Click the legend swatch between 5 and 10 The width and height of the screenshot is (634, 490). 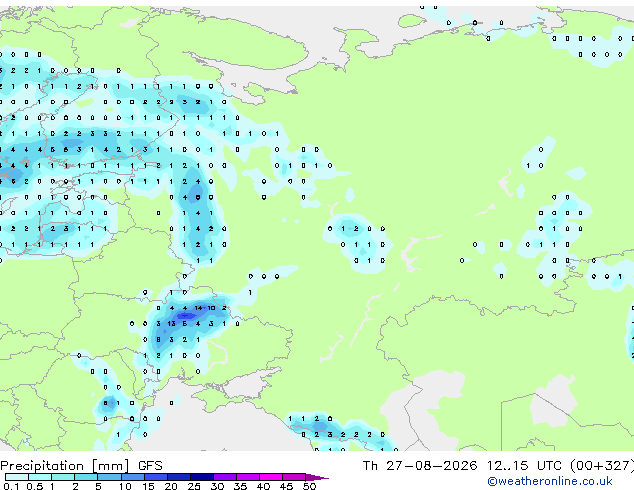point(110,477)
